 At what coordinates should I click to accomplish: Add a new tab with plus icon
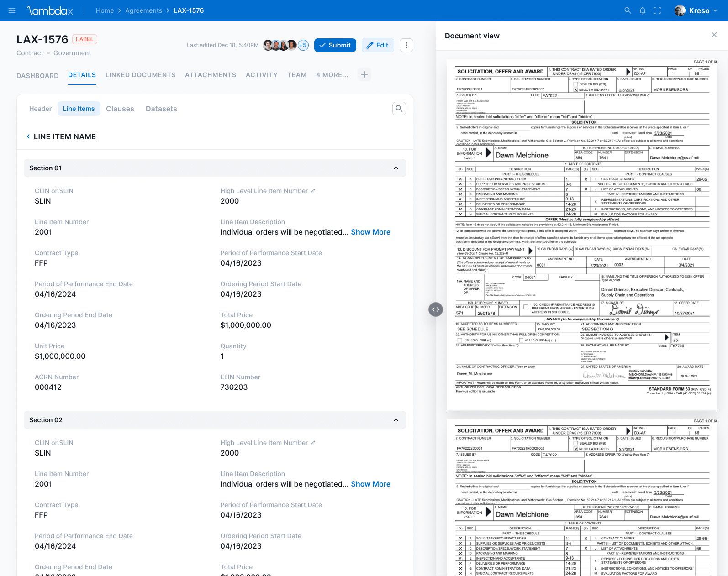click(x=364, y=74)
